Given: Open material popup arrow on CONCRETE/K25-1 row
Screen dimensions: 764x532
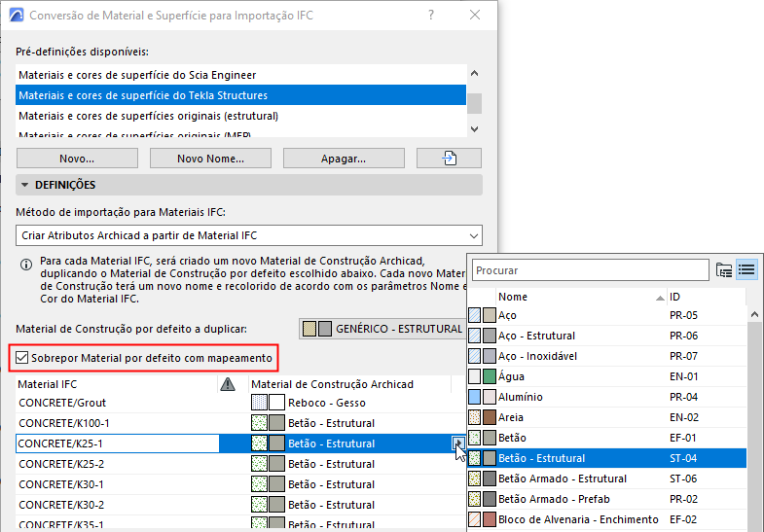Looking at the screenshot, I should (458, 443).
